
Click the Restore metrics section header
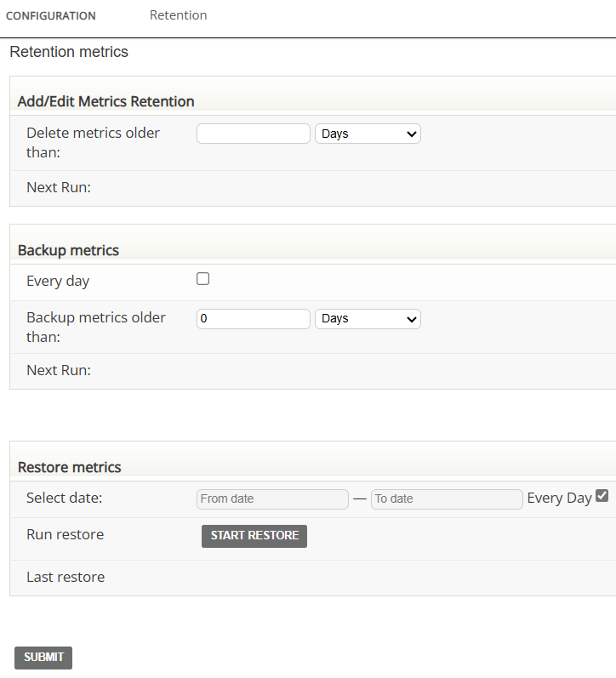[x=69, y=467]
